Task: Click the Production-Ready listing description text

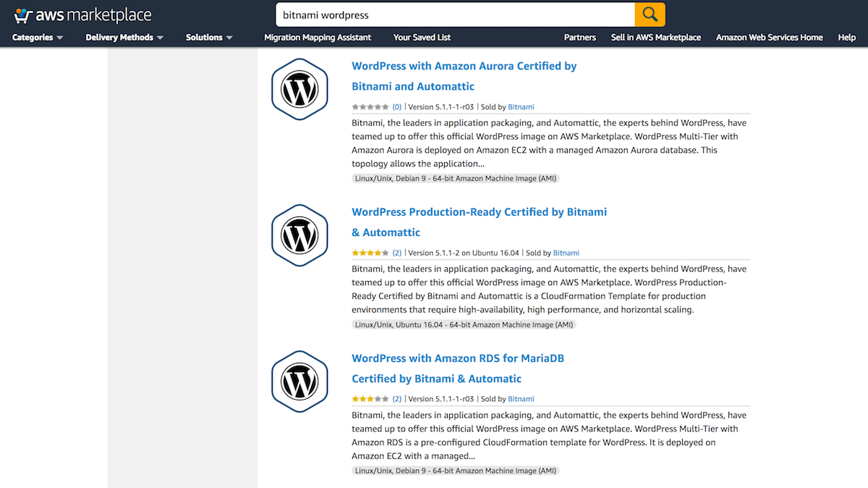Action: pos(549,290)
